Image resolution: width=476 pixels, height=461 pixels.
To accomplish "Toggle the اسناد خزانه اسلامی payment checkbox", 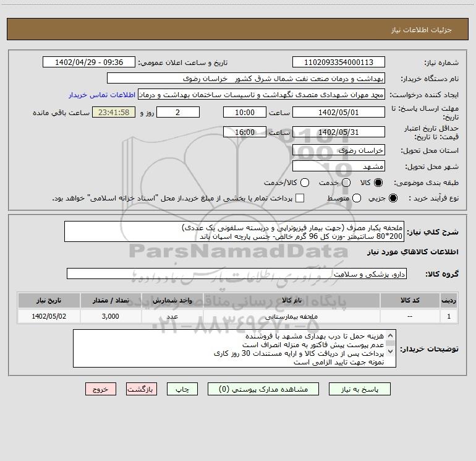I will pos(300,198).
